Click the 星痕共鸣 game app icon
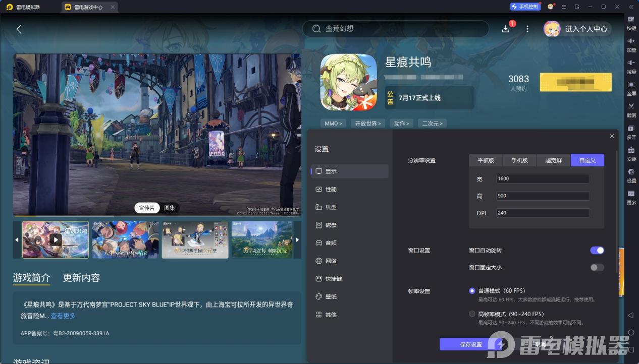639x364 pixels. 349,82
